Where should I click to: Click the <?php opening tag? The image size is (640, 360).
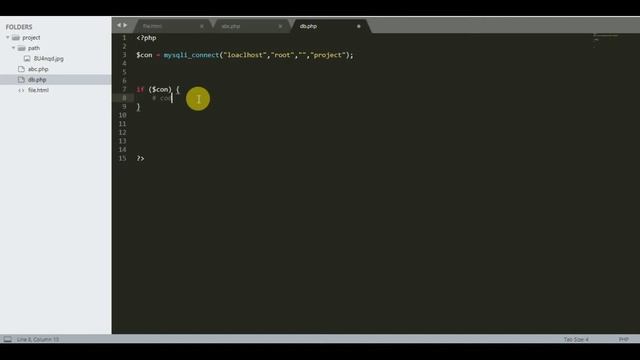click(147, 38)
